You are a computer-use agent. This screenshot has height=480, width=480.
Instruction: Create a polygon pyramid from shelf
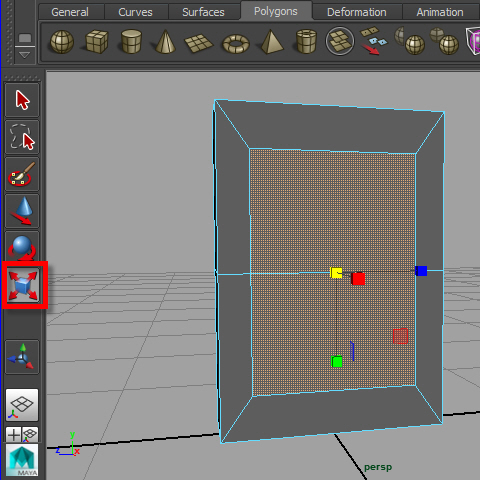[x=272, y=42]
